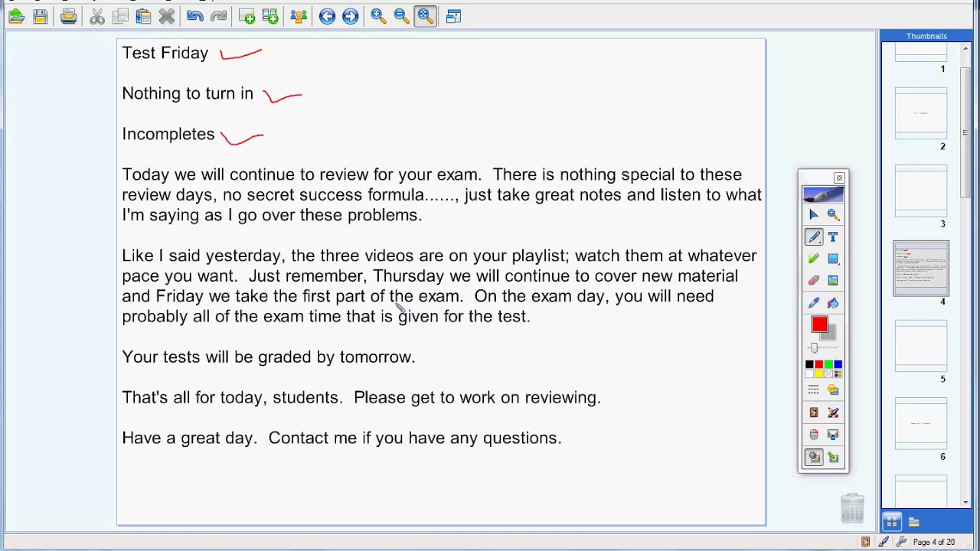
Task: Close the floating toolbox
Action: point(839,178)
